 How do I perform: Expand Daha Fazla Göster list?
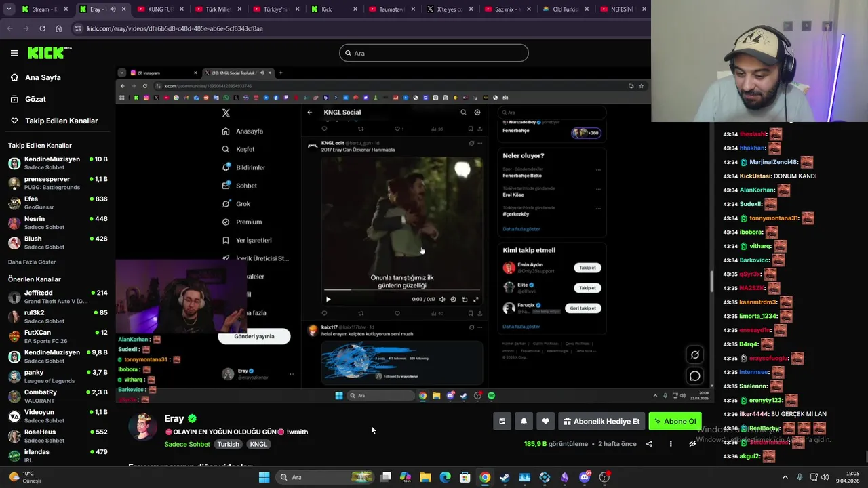point(32,262)
